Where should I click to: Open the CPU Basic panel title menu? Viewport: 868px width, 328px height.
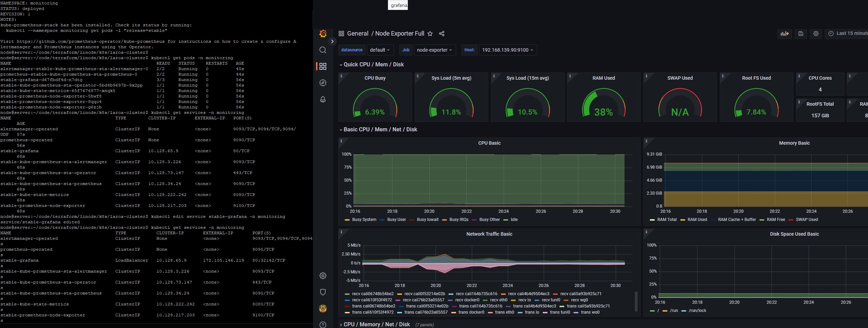point(489,143)
